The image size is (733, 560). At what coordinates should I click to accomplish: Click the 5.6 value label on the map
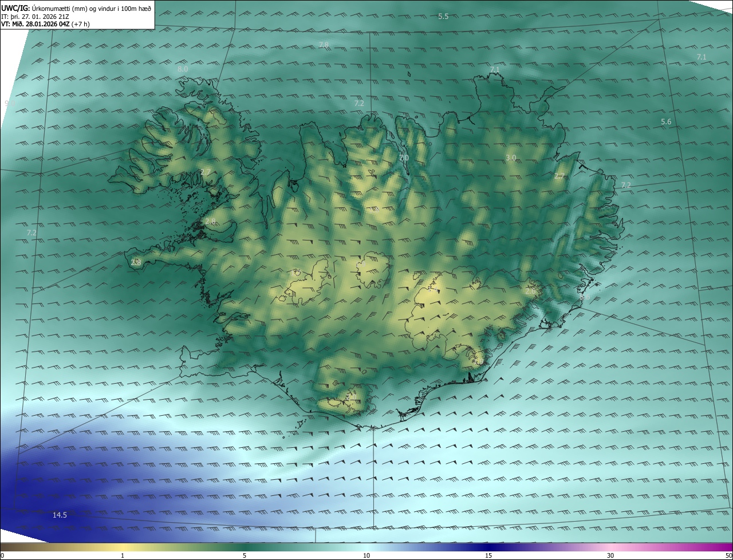[666, 122]
